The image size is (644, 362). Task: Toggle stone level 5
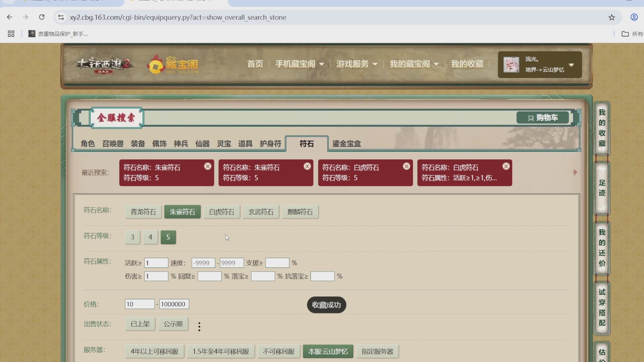(168, 237)
